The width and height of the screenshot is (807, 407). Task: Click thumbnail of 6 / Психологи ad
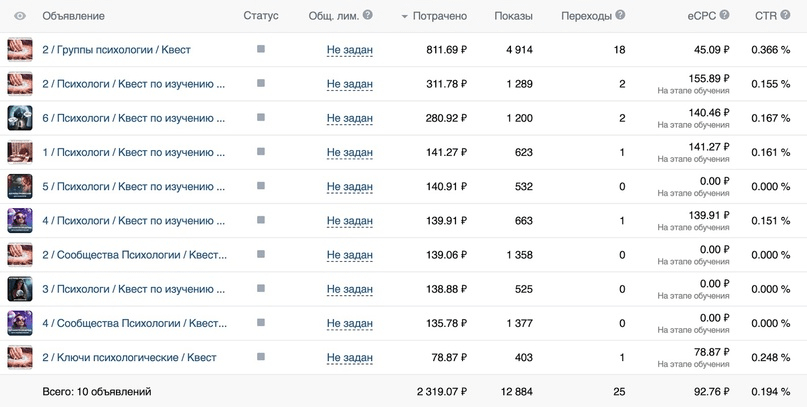20,118
